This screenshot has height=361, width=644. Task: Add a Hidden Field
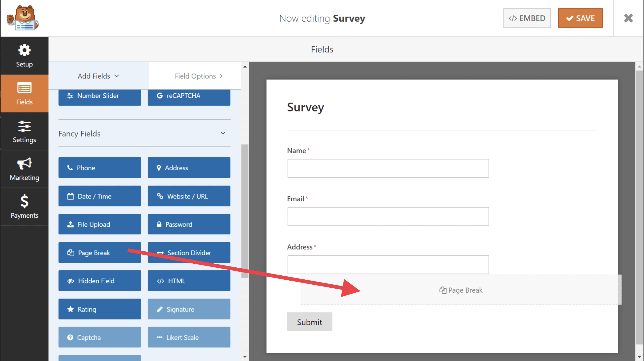(99, 281)
